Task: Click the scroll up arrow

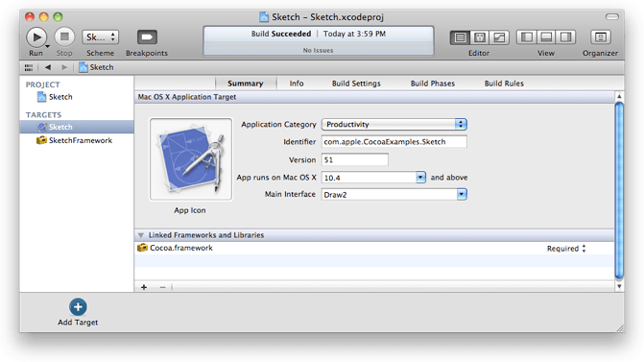Action: (x=619, y=96)
